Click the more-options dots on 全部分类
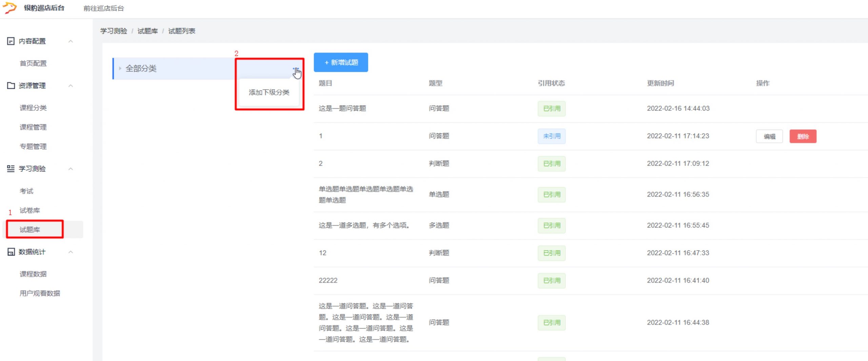The width and height of the screenshot is (868, 361). 294,69
